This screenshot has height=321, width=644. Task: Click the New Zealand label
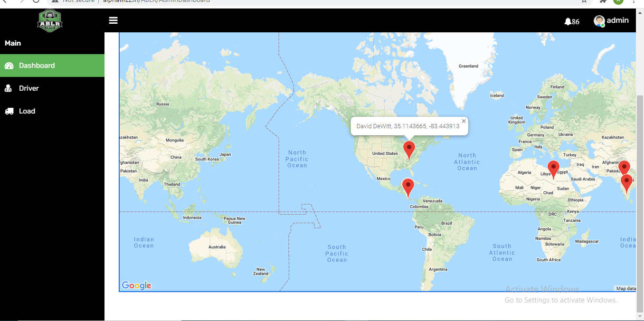click(261, 271)
